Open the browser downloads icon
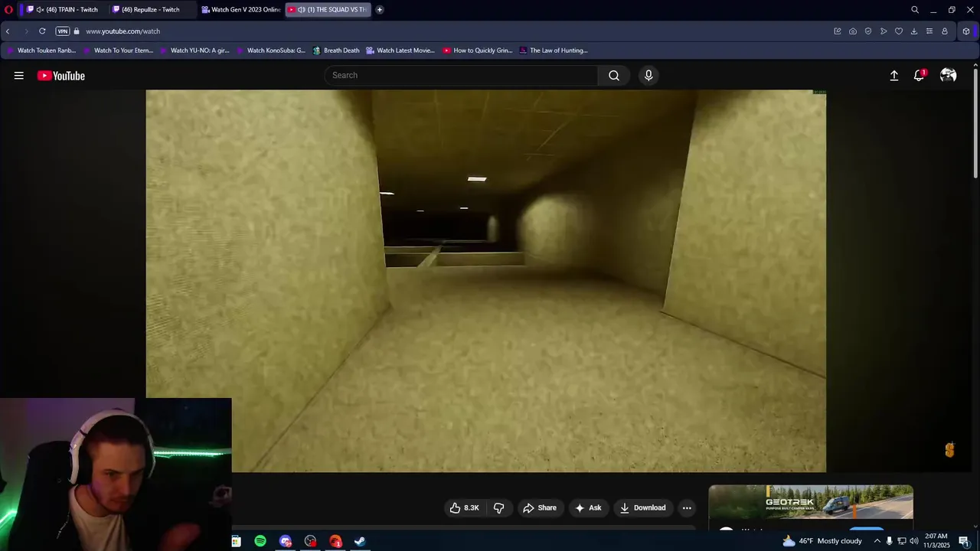980x551 pixels. 914,31
